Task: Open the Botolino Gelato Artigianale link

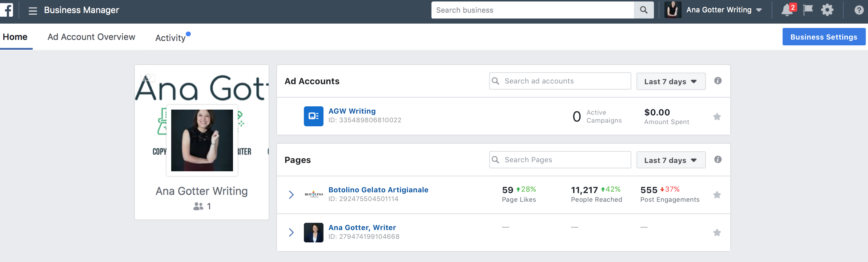Action: (x=378, y=190)
